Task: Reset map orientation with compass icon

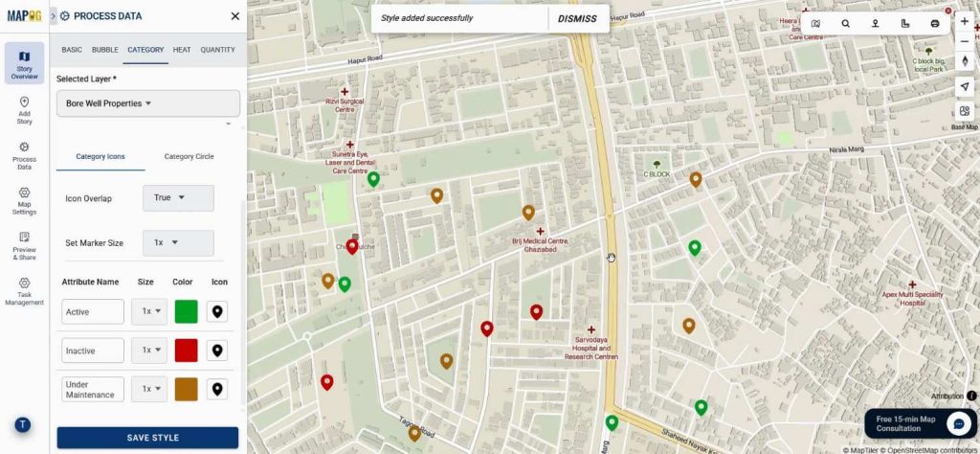Action: pos(964,62)
